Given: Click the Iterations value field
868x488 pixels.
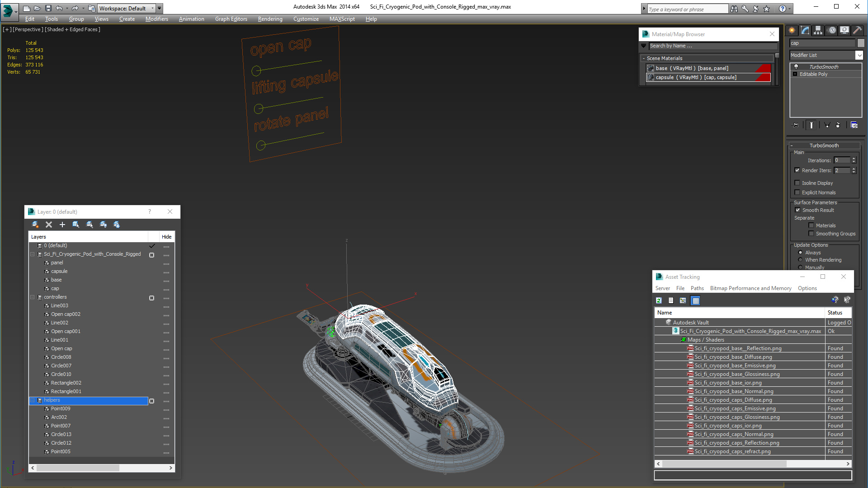Looking at the screenshot, I should 842,160.
